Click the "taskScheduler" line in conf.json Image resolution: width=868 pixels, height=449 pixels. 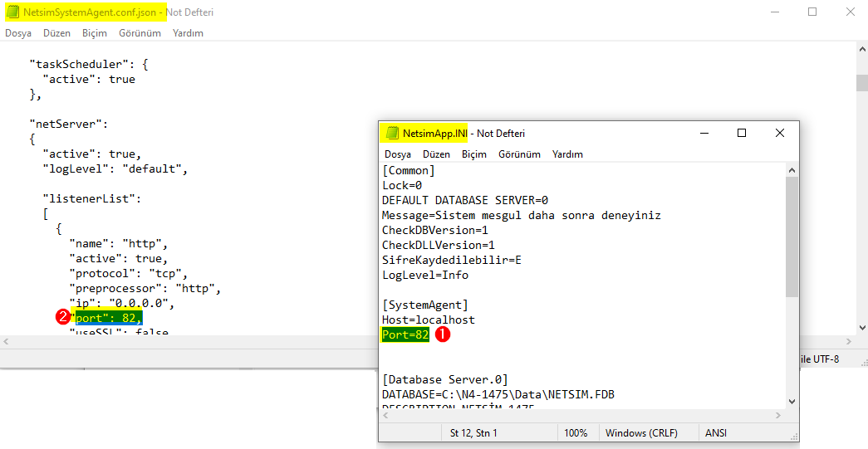(89, 64)
